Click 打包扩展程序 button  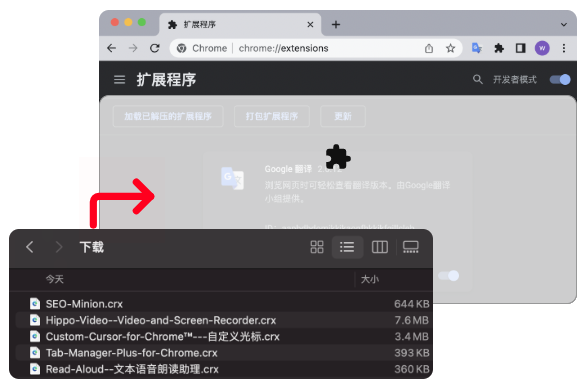click(272, 116)
